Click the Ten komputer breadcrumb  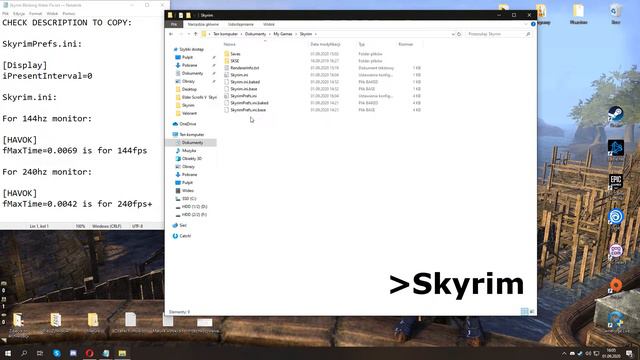click(225, 34)
